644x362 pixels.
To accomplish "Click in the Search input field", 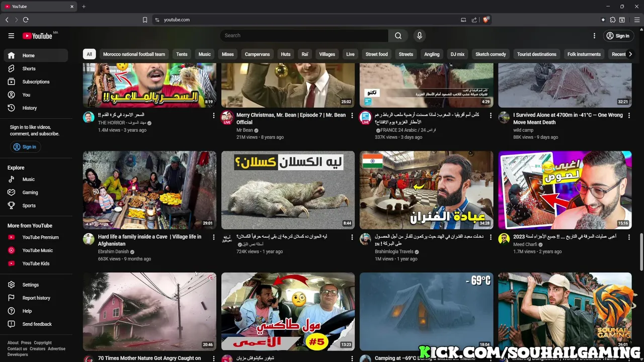I will point(304,36).
